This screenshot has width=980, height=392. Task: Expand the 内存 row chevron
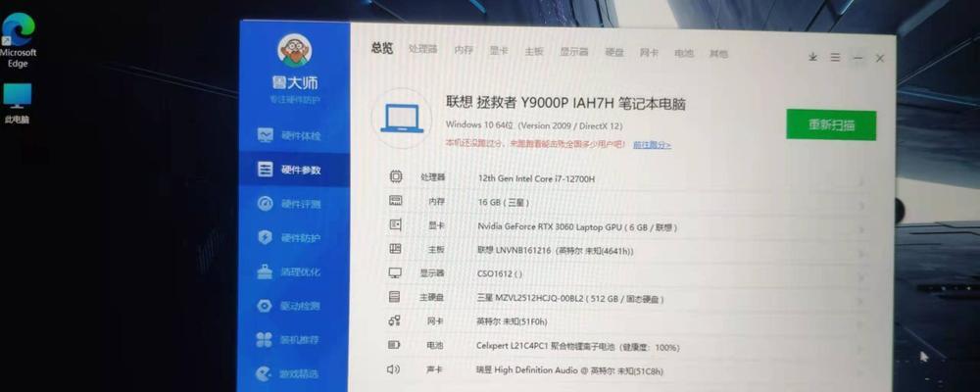[x=861, y=207]
